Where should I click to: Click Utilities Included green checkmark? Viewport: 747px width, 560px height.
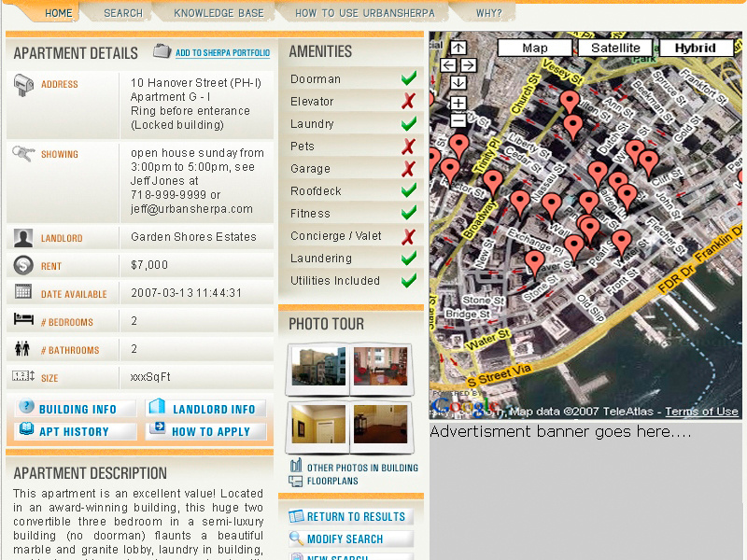click(409, 280)
